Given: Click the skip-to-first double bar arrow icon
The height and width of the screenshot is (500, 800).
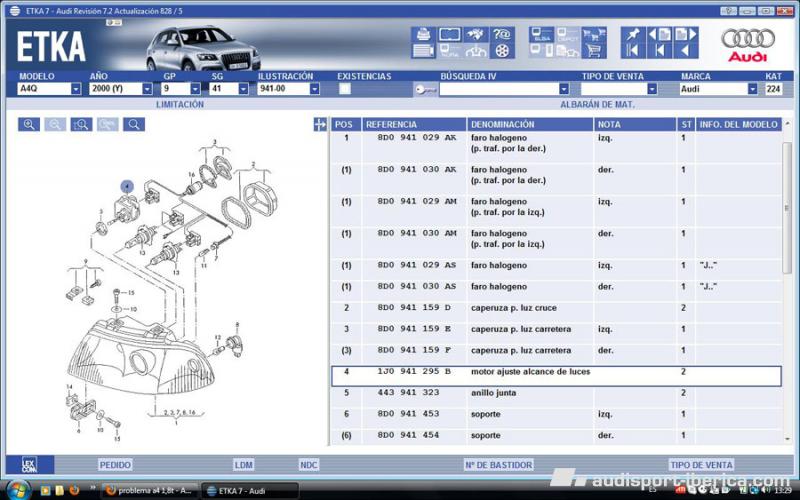Looking at the screenshot, I should (633, 51).
